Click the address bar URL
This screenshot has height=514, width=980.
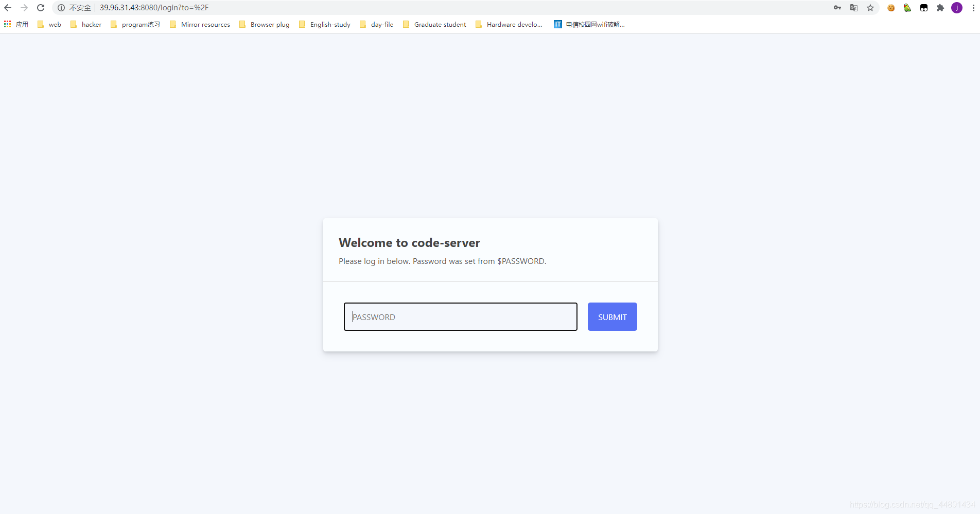[x=154, y=8]
